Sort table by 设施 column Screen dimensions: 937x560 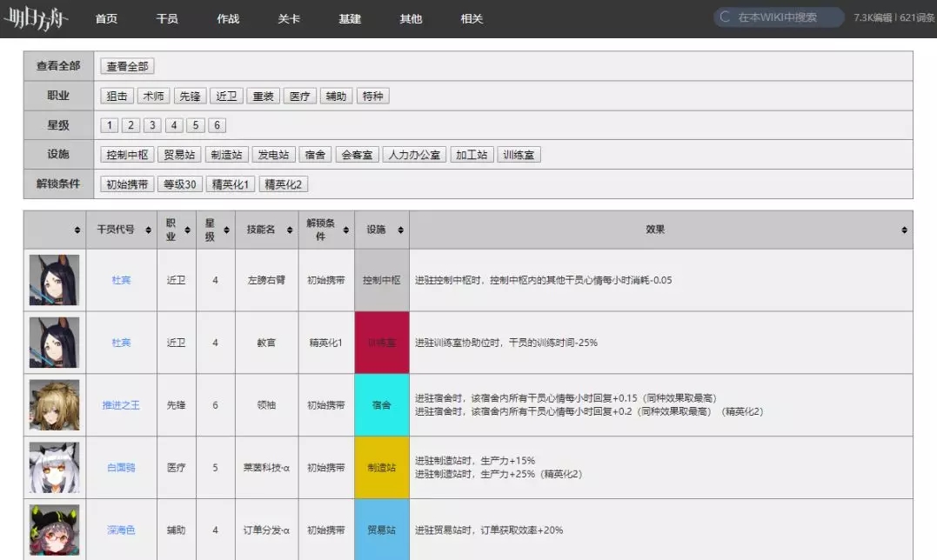point(400,230)
